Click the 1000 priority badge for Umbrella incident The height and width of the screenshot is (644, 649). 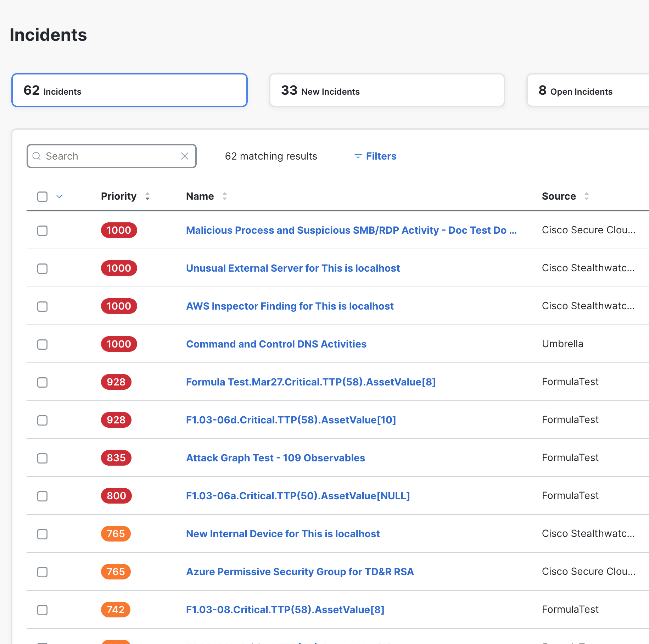[119, 344]
